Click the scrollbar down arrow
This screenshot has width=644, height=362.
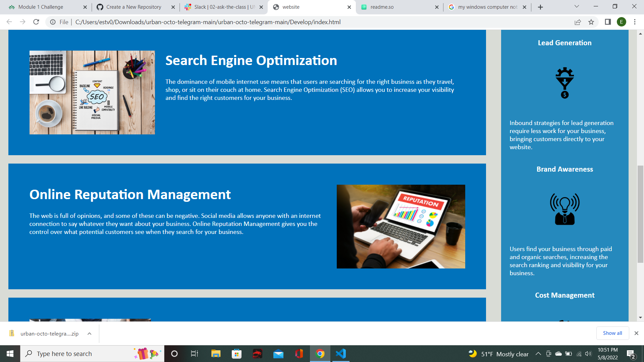point(640,318)
